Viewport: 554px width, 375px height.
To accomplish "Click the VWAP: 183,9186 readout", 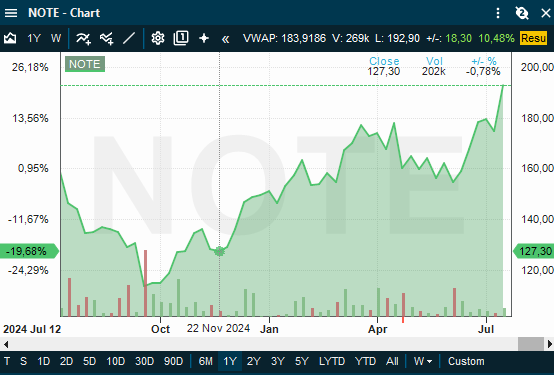I will click(284, 38).
